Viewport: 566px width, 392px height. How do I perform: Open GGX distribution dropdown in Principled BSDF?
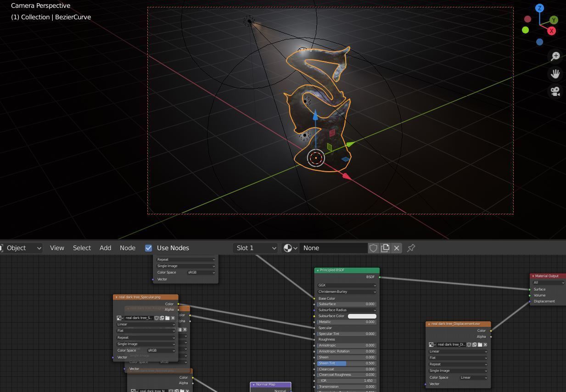click(347, 285)
